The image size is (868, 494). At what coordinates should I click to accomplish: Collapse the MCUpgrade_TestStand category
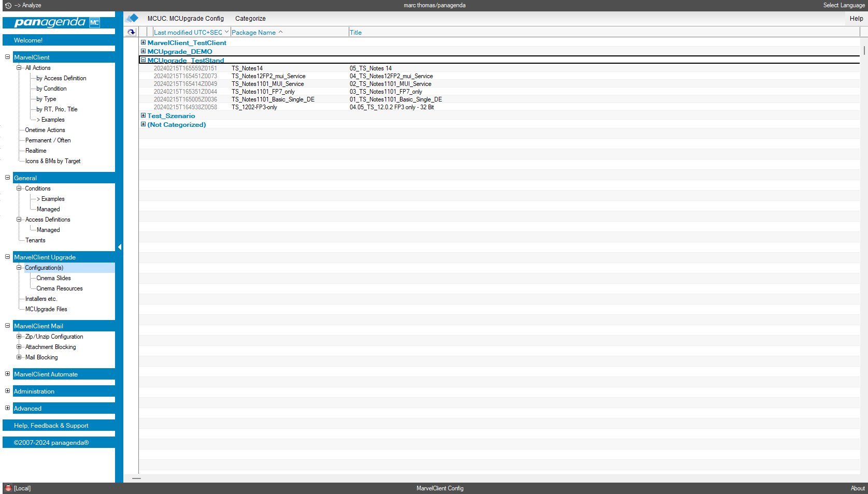pos(143,60)
